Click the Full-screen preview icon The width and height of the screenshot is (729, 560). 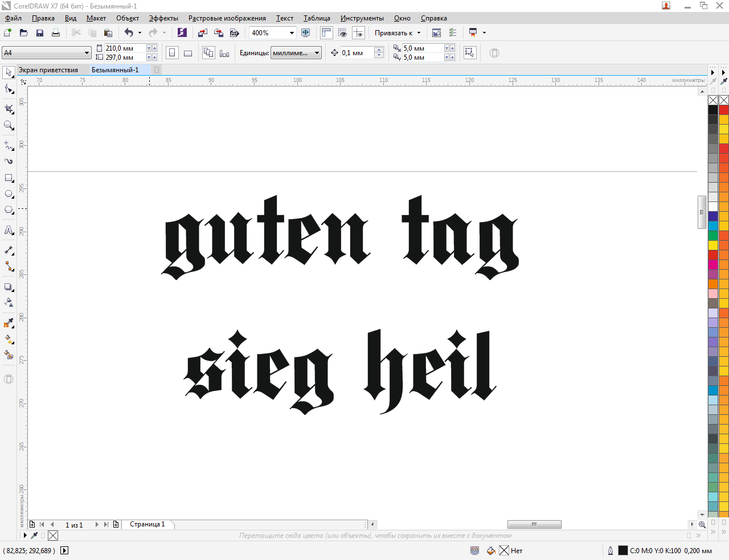click(x=306, y=33)
